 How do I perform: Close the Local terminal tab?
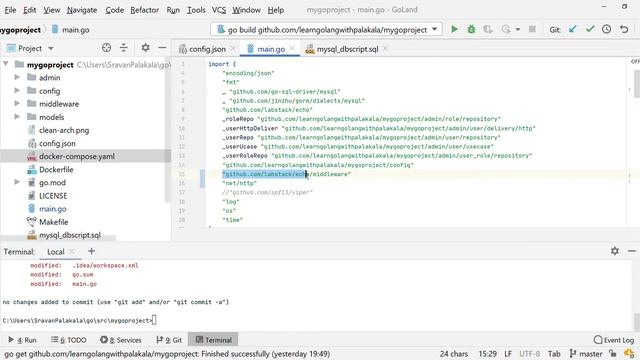point(72,251)
